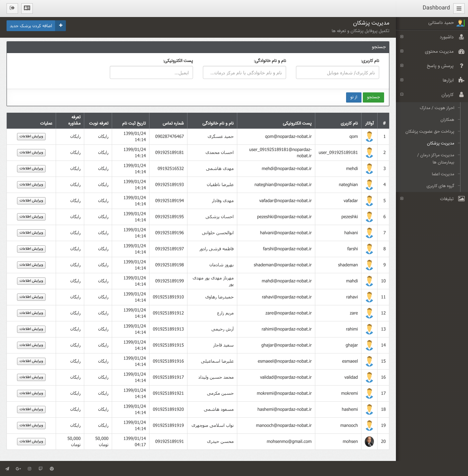Open احراز هویت / مدارک submenu item
Image resolution: width=468 pixels, height=476 pixels.
coord(437,108)
